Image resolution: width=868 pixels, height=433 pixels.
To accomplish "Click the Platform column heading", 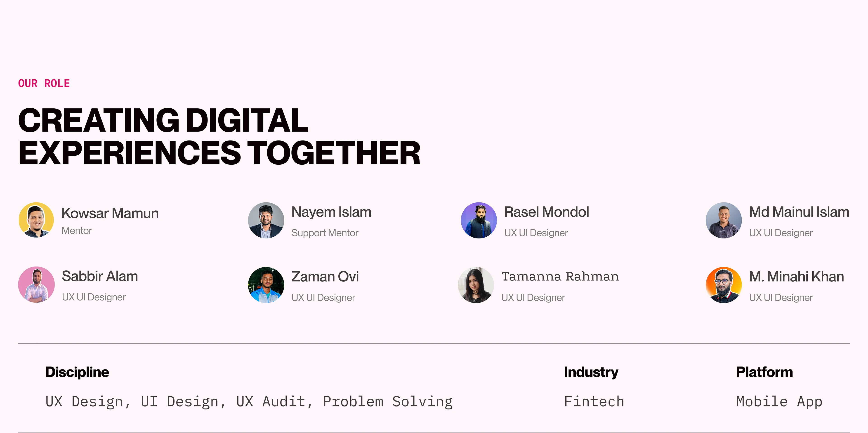I will click(764, 372).
